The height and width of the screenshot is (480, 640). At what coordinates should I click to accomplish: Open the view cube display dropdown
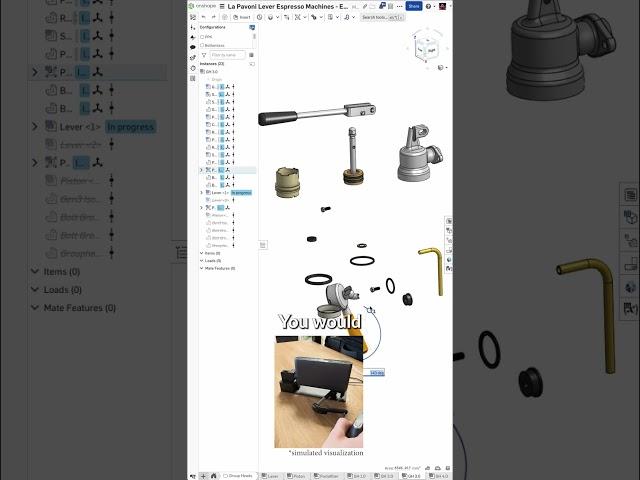pos(442,67)
